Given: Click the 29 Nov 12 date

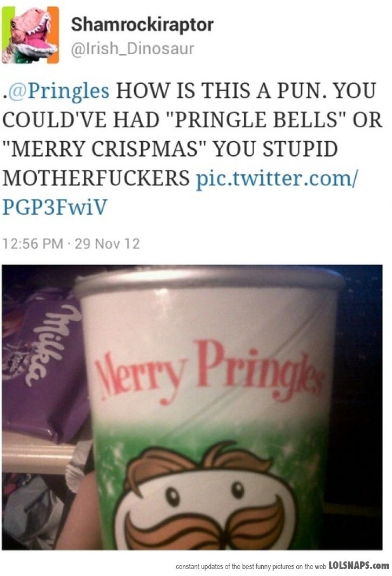Looking at the screenshot, I should (107, 243).
